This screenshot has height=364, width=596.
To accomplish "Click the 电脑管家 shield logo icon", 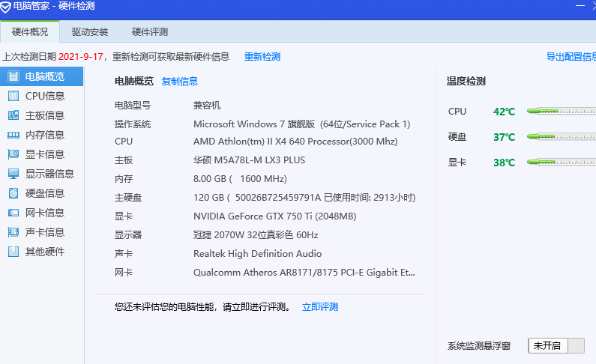I will pos(5,7).
